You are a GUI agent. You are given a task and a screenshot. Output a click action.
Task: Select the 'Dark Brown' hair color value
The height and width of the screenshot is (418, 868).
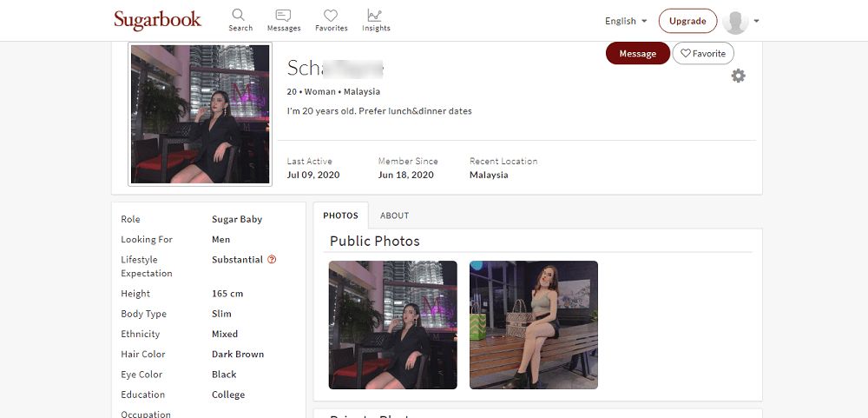tap(238, 355)
